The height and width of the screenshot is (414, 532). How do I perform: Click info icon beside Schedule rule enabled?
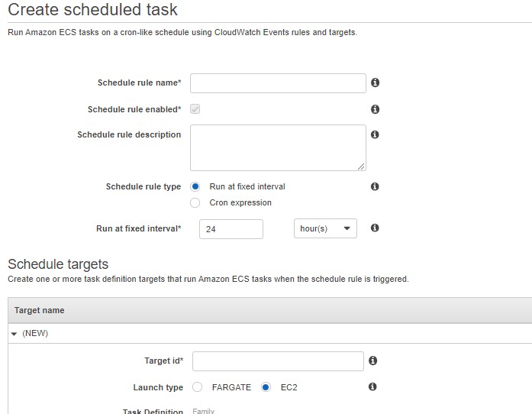[x=375, y=109]
